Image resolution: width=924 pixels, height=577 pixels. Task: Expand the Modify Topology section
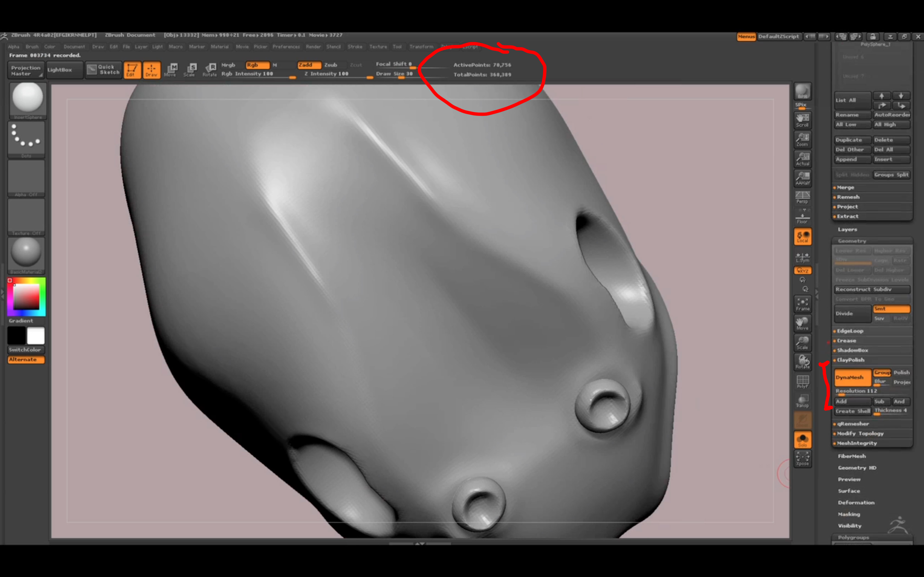tap(860, 434)
